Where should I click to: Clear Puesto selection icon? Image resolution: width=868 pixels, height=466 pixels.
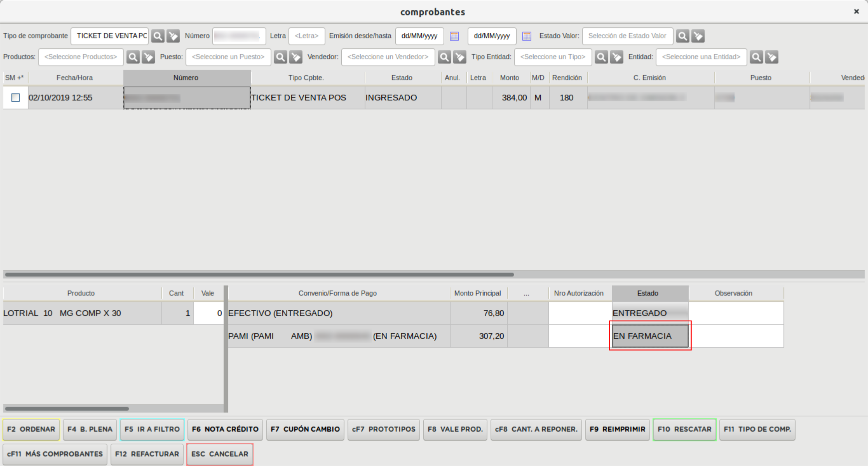[296, 57]
